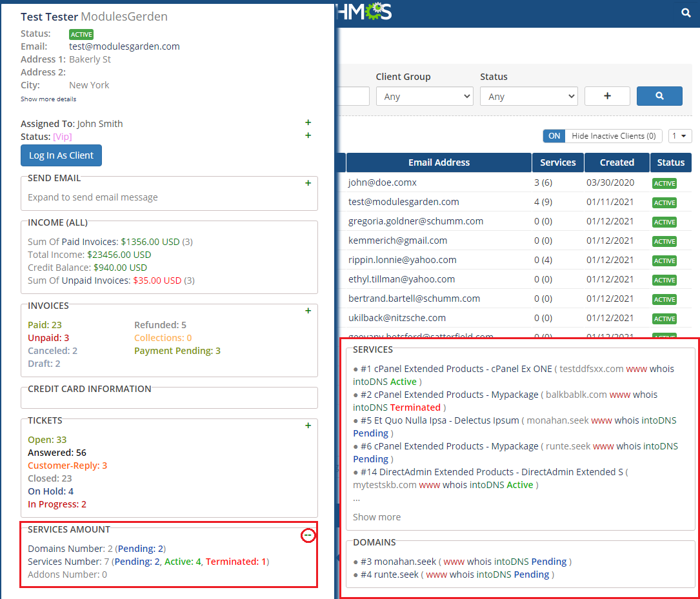This screenshot has width=700, height=599.
Task: Click Canceled: 2 invoices count
Action: click(x=52, y=351)
